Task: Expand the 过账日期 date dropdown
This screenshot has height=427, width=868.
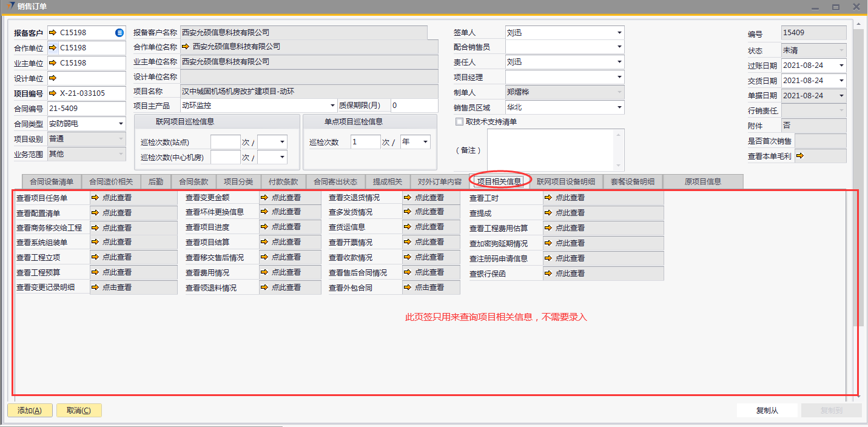Action: tap(841, 66)
